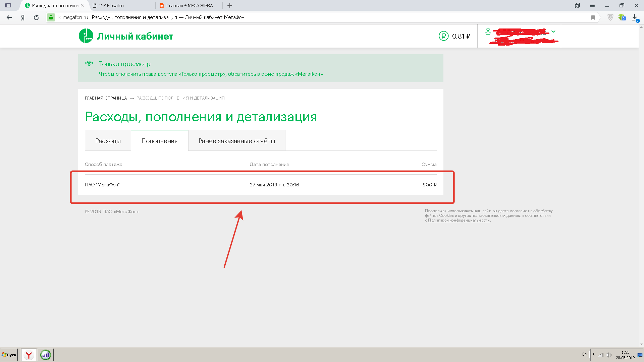Open the Protect shield icon
644x362 pixels.
coord(610,17)
